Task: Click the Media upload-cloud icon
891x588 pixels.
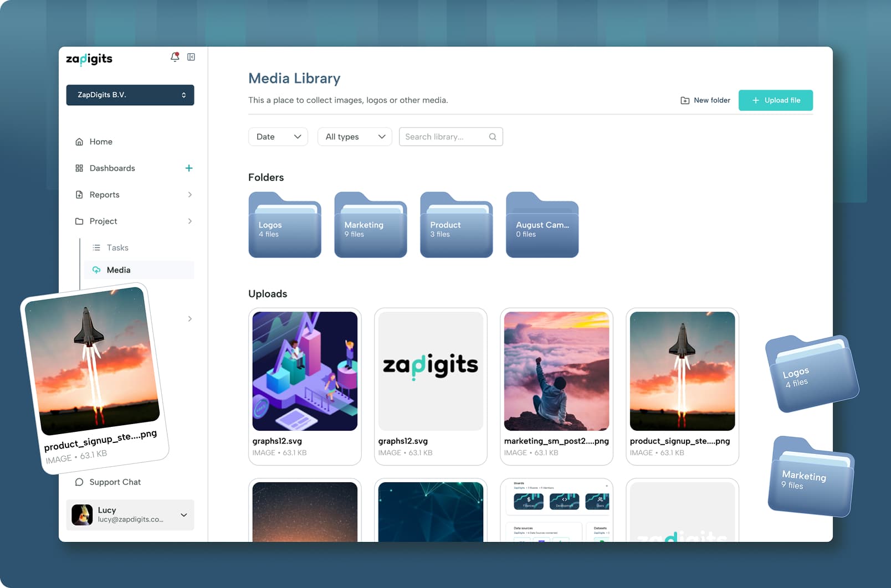Action: click(x=96, y=270)
